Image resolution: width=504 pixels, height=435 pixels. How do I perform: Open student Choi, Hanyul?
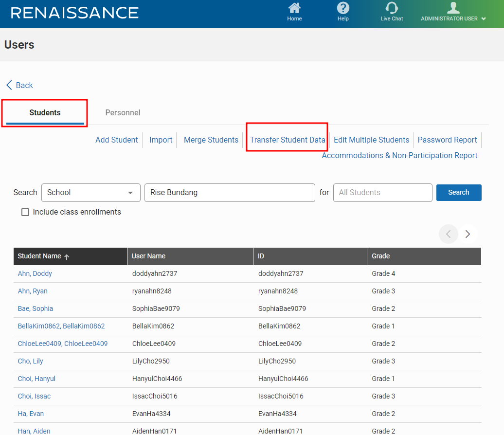click(36, 379)
